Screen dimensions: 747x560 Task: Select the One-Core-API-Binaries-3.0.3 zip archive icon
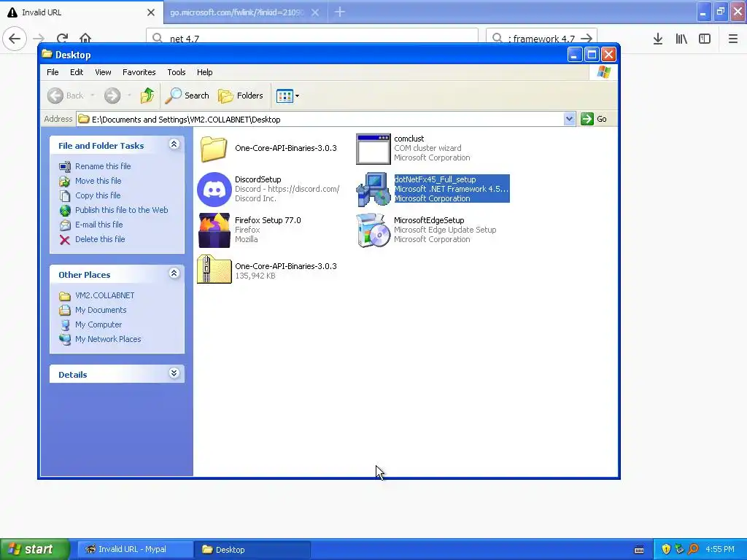point(214,270)
